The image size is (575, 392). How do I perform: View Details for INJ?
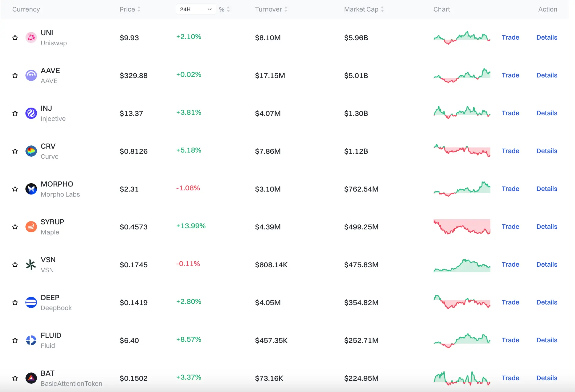click(547, 113)
